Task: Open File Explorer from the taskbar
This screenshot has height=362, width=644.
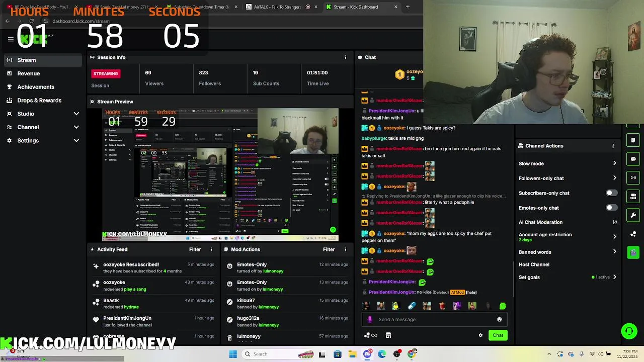Action: click(x=352, y=354)
